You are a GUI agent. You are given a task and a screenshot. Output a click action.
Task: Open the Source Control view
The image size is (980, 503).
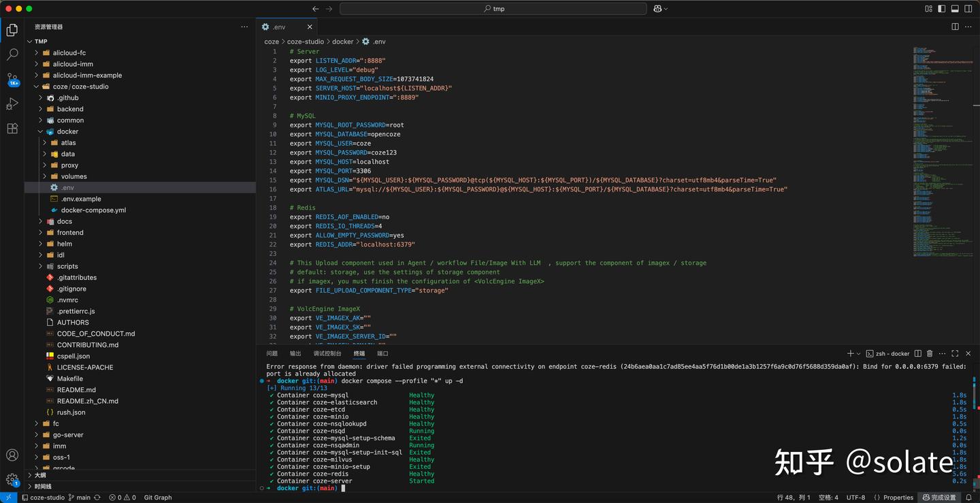[12, 79]
